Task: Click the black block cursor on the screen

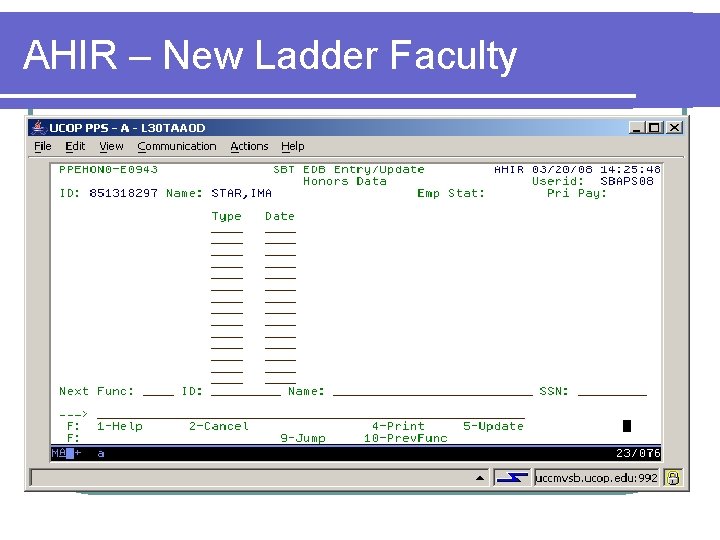Action: click(627, 426)
